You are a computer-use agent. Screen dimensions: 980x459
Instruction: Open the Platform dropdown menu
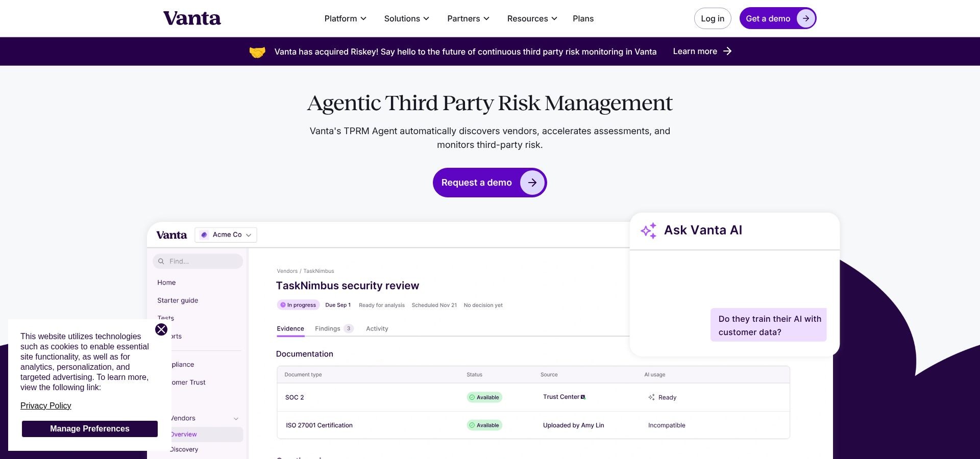[x=346, y=18]
